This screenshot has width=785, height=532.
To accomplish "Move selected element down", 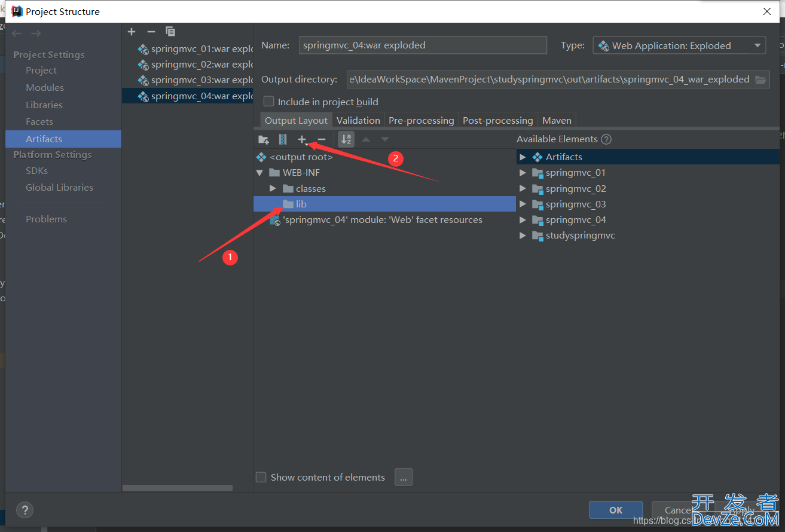I will point(385,139).
